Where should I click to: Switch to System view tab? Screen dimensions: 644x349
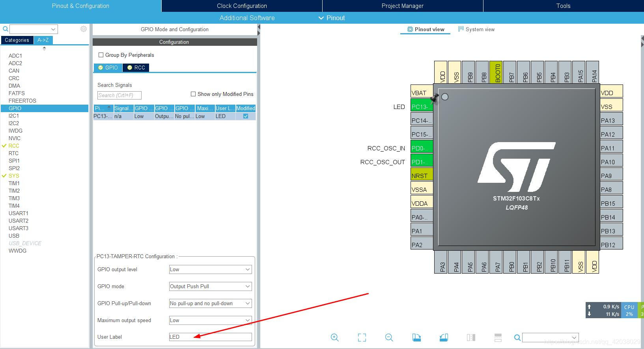point(476,29)
